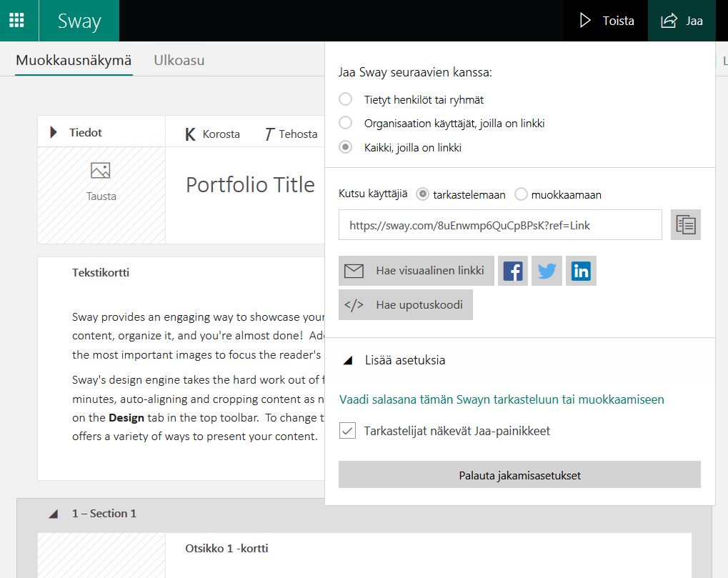Click 'Palauta jakamisasetukset' button
Image resolution: width=728 pixels, height=578 pixels.
pyautogui.click(x=519, y=475)
